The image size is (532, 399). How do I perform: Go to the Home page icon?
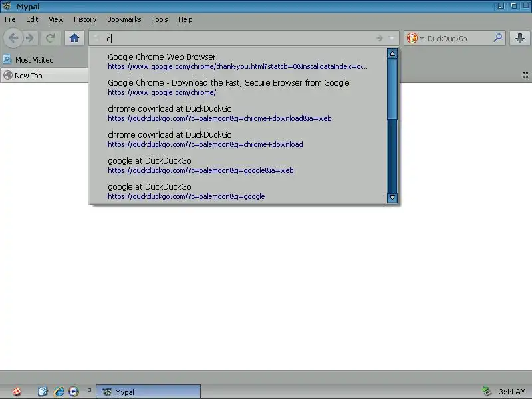tap(74, 38)
